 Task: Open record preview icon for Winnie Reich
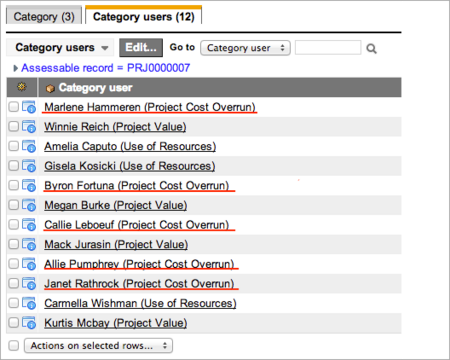point(29,127)
